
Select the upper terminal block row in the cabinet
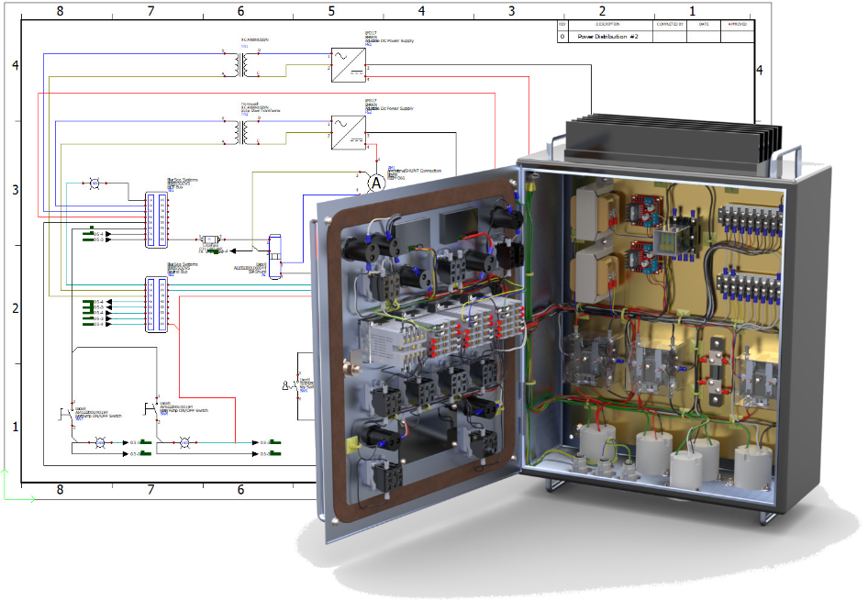tap(750, 218)
